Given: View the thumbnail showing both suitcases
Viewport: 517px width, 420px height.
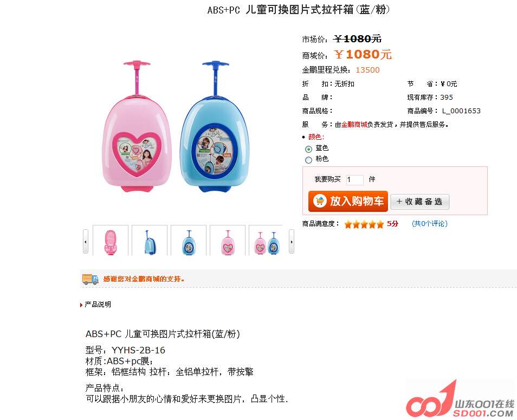Looking at the screenshot, I should click(x=267, y=241).
